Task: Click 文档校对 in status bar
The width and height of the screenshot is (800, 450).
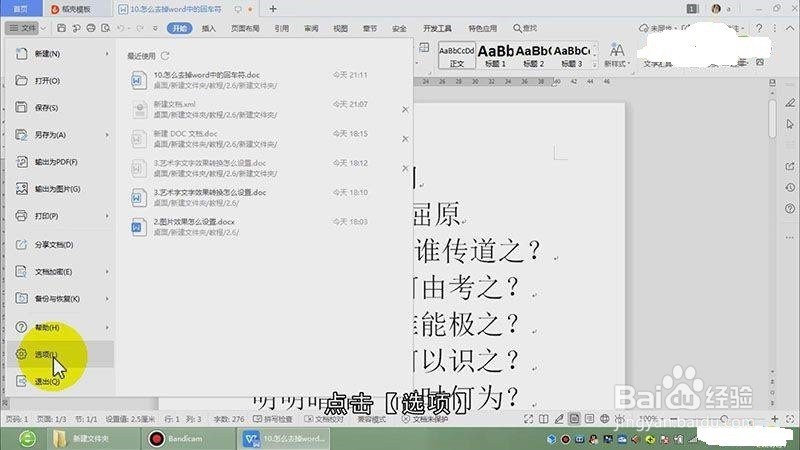Action: 324,419
